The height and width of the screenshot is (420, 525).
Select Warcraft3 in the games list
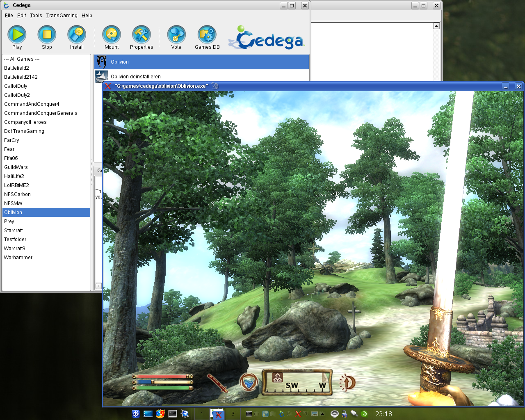click(x=15, y=248)
